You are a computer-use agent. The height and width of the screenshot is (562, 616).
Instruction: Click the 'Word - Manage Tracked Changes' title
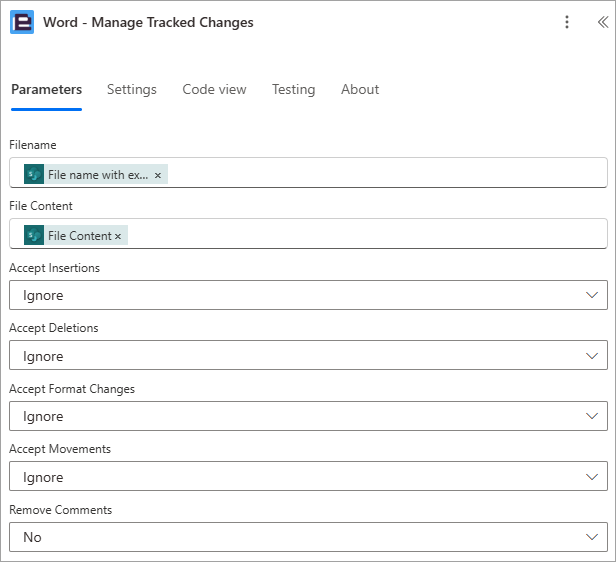(x=148, y=22)
